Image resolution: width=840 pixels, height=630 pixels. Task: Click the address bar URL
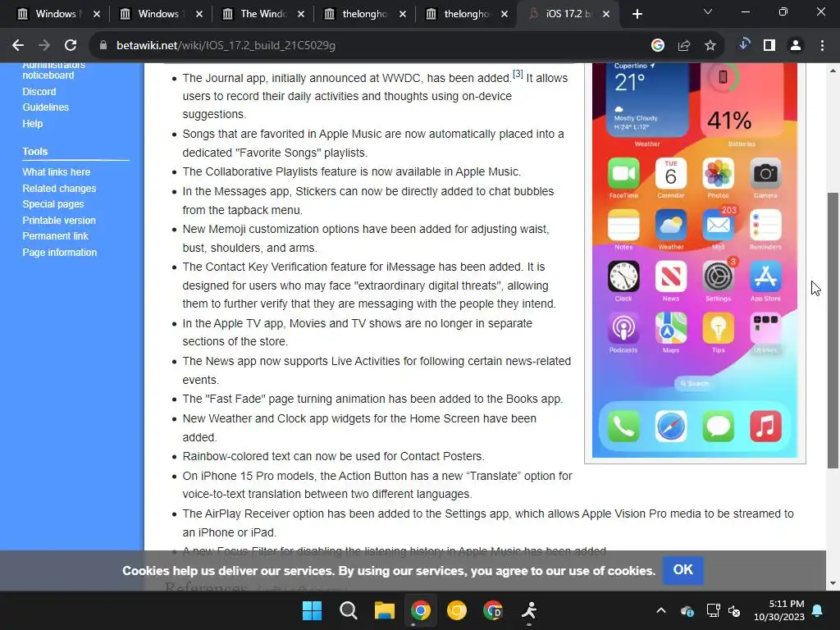[226, 46]
